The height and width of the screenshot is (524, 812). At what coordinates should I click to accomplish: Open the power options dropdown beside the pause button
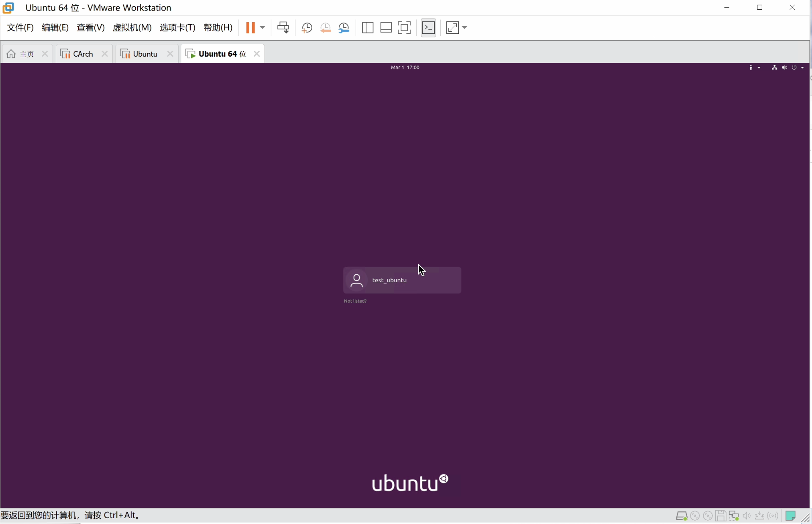click(x=262, y=27)
